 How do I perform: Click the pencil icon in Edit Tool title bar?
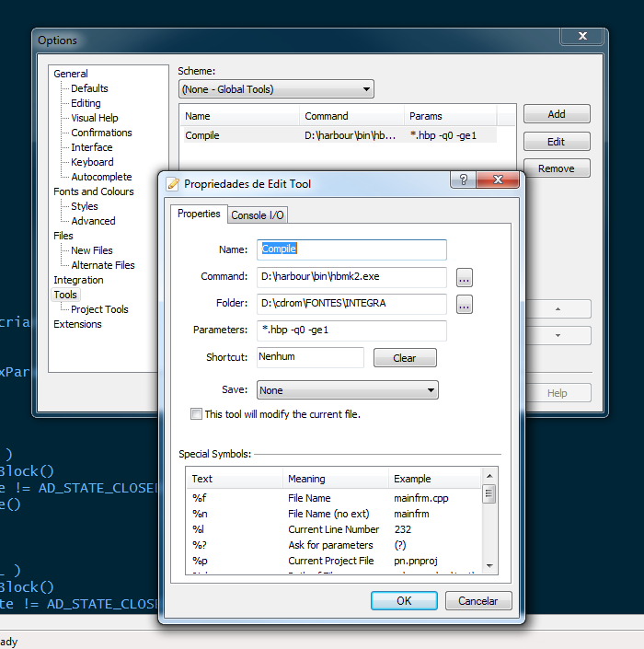tap(172, 183)
